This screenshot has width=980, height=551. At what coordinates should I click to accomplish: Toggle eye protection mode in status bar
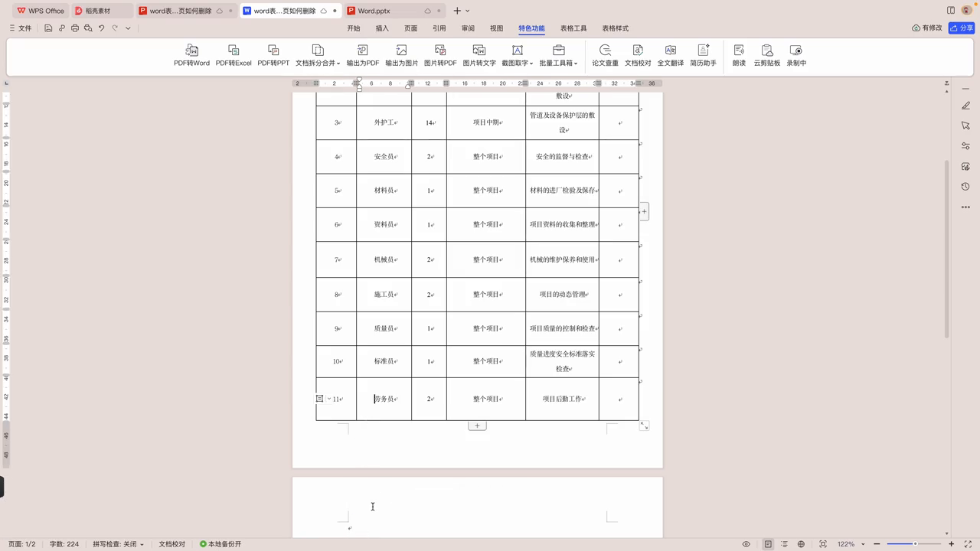tap(746, 544)
